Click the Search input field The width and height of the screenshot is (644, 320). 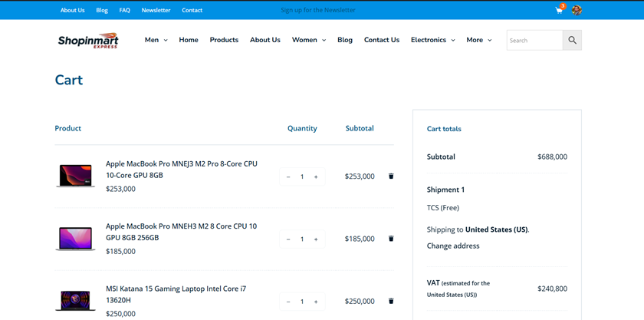click(534, 40)
